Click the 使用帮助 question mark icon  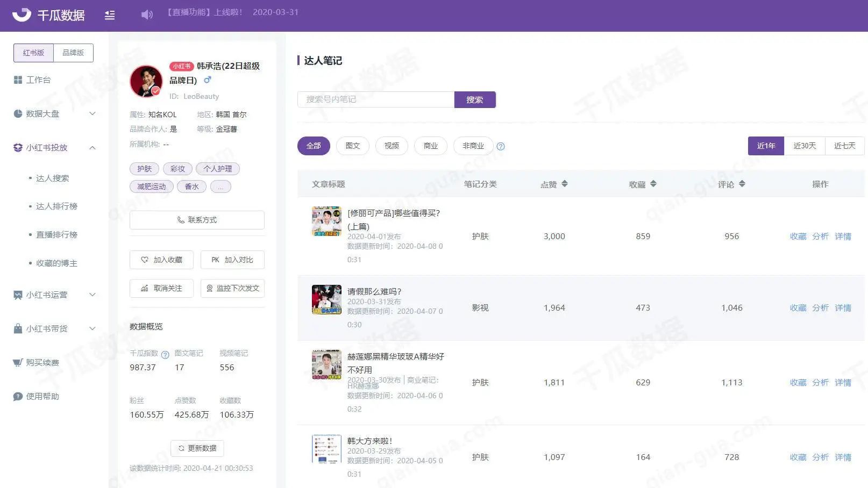tap(18, 396)
